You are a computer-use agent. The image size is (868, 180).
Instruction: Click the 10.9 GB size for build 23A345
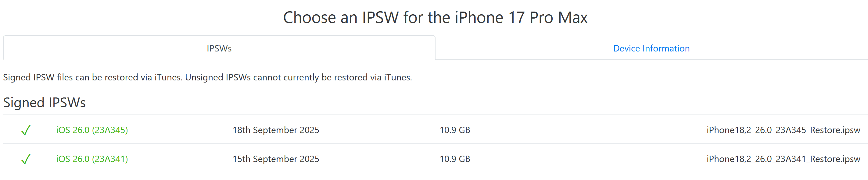coord(454,130)
